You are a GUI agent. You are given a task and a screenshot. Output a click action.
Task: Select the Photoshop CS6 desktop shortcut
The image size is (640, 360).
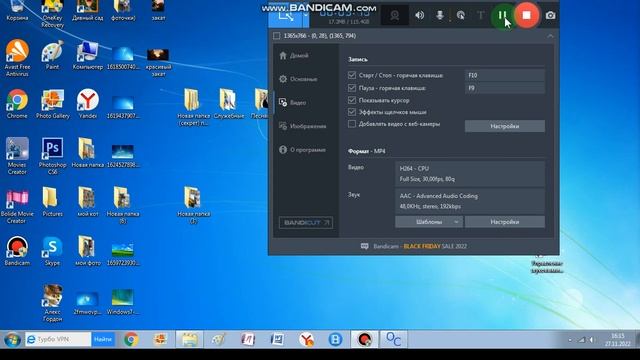click(53, 156)
